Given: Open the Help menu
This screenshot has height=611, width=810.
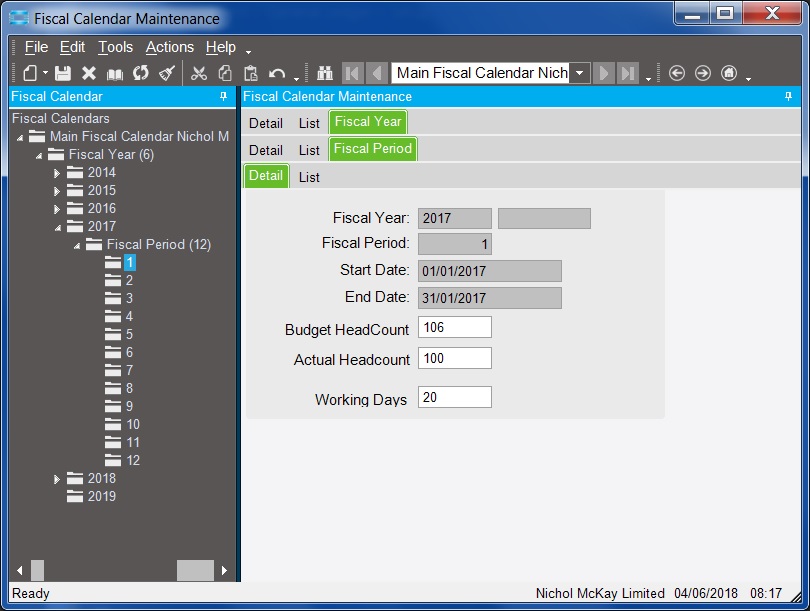Looking at the screenshot, I should [x=221, y=47].
